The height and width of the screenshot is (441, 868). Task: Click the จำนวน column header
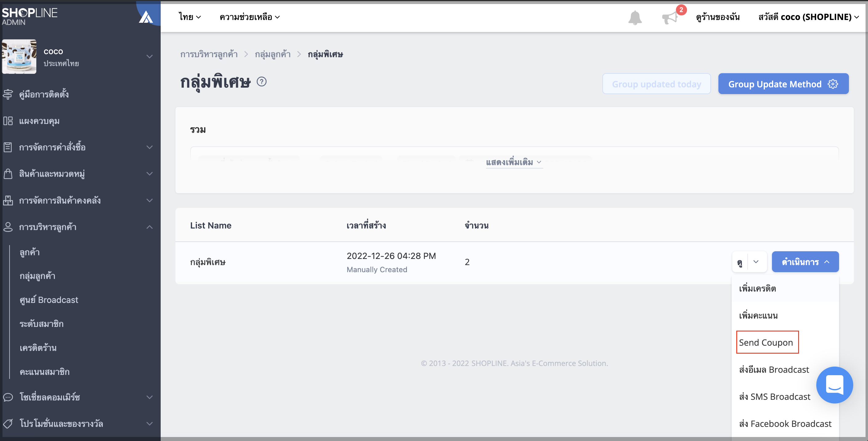pyautogui.click(x=476, y=225)
